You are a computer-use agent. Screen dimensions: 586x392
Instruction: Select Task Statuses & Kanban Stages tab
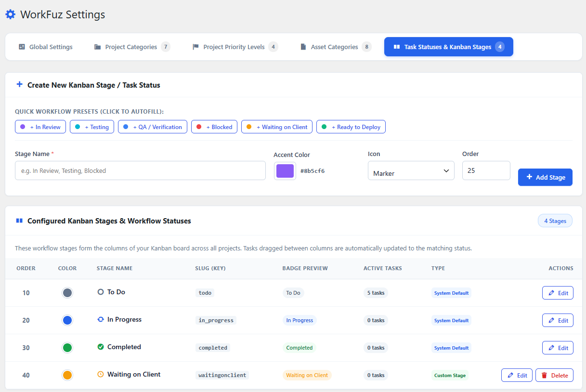449,47
